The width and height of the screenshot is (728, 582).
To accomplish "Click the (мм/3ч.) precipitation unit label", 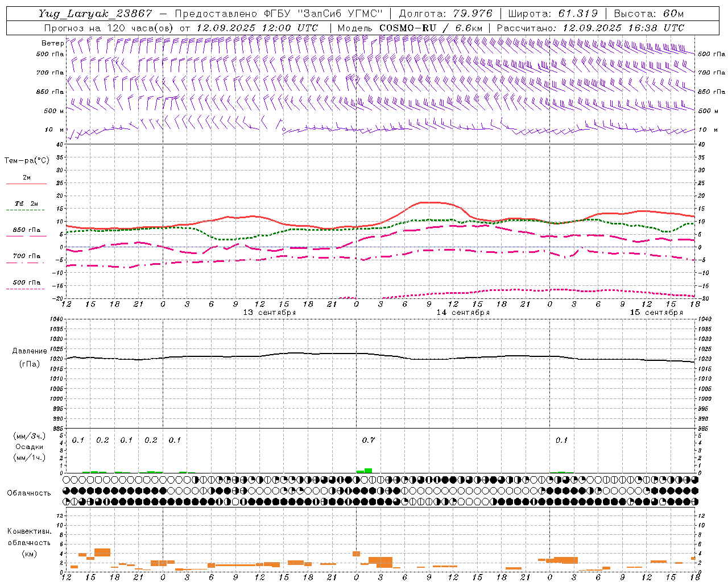I will (x=29, y=436).
